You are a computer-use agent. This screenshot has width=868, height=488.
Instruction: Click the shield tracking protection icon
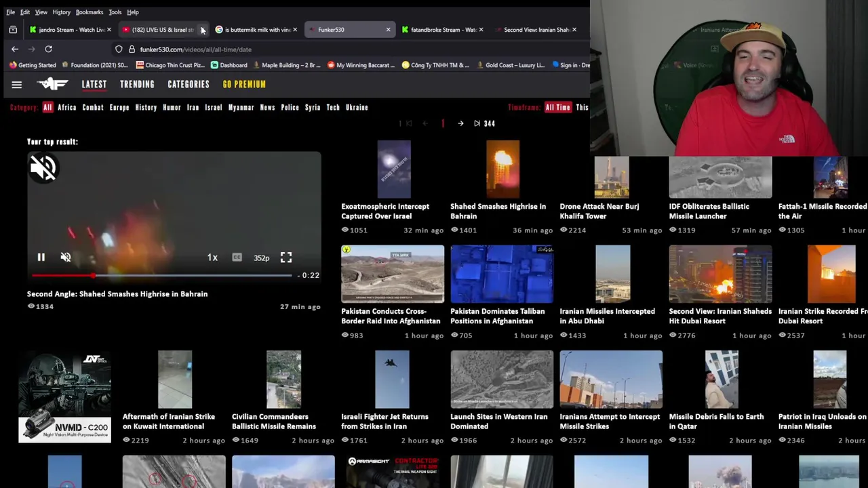pos(119,49)
